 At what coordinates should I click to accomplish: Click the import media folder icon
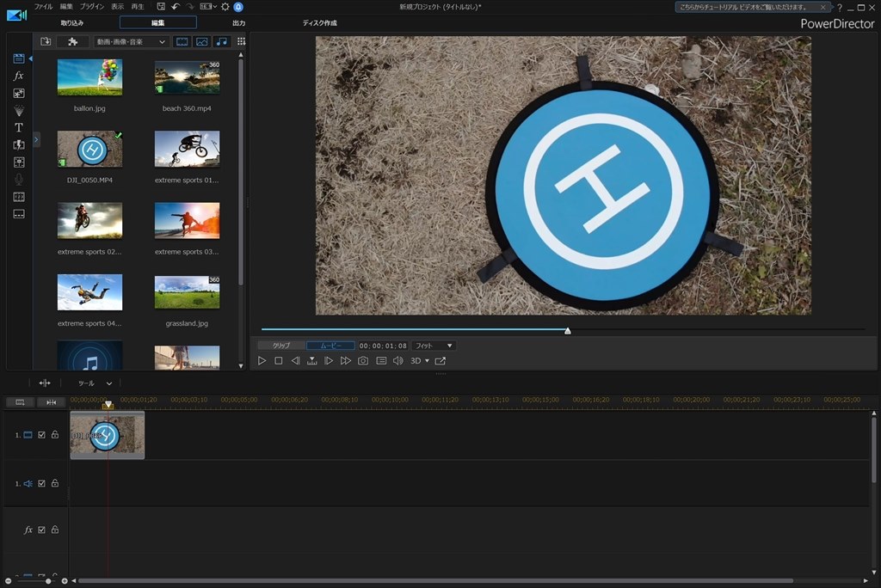coord(46,41)
